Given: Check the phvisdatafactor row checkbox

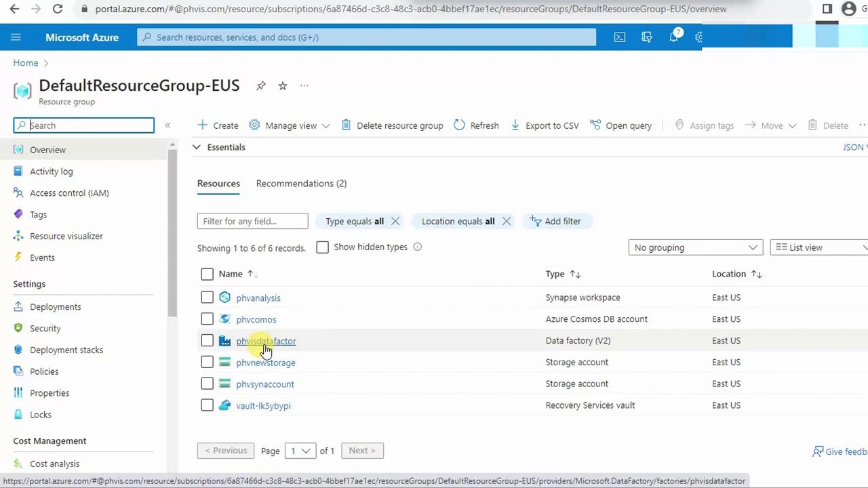Looking at the screenshot, I should point(208,341).
